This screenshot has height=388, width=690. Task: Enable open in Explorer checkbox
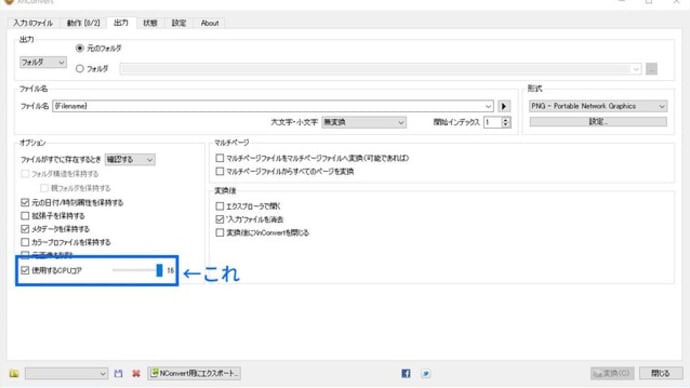click(x=220, y=206)
